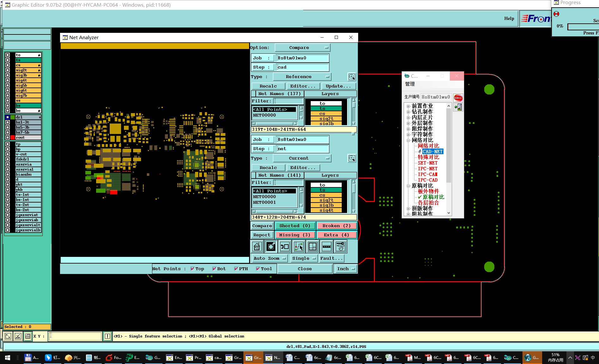This screenshot has height=364, width=599.
Task: Click the input method indicator in system tray
Action: coord(593,358)
